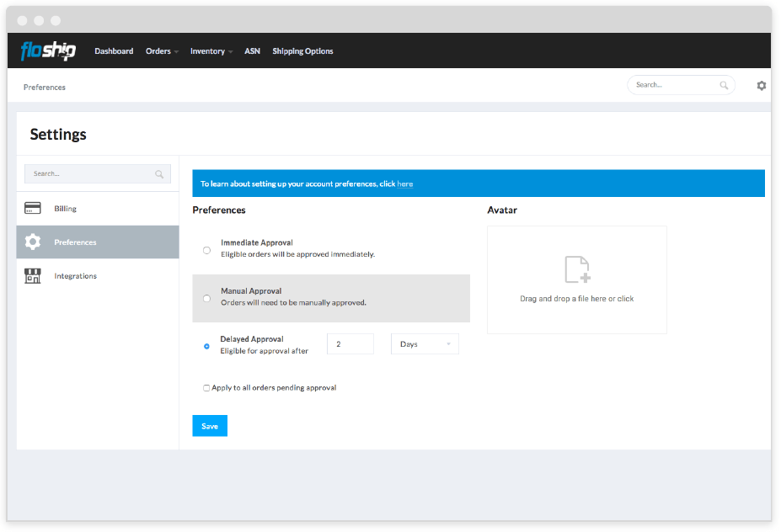Go to the Dashboard page

point(114,51)
